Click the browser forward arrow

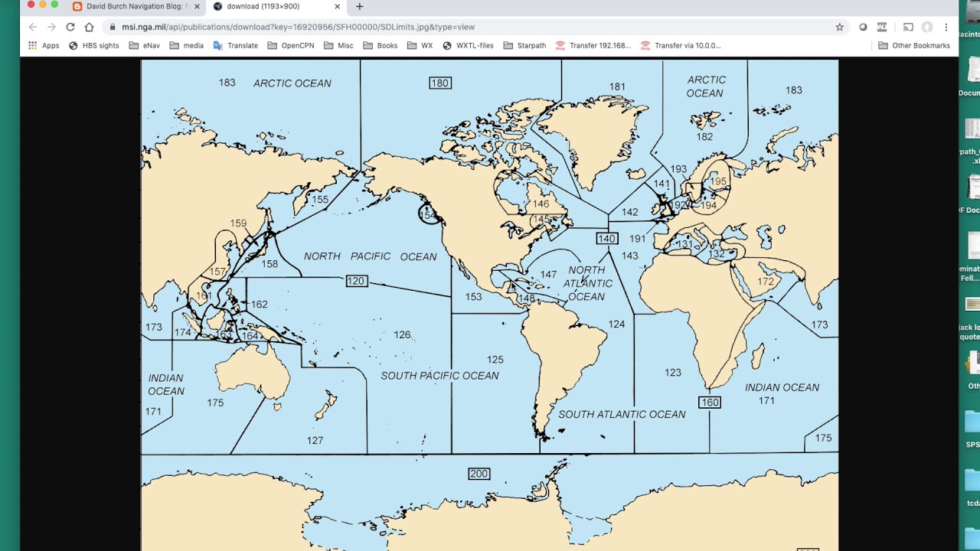click(x=51, y=27)
